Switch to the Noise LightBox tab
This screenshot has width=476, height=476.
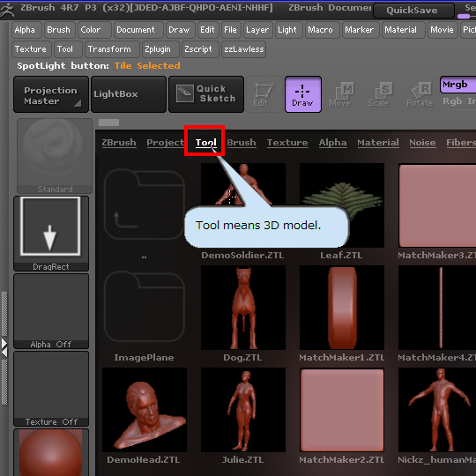click(422, 143)
